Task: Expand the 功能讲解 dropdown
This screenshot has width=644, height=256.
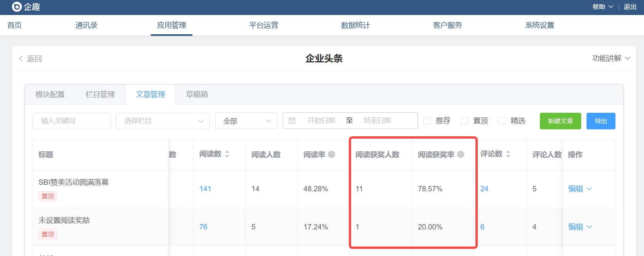Action: pos(611,58)
